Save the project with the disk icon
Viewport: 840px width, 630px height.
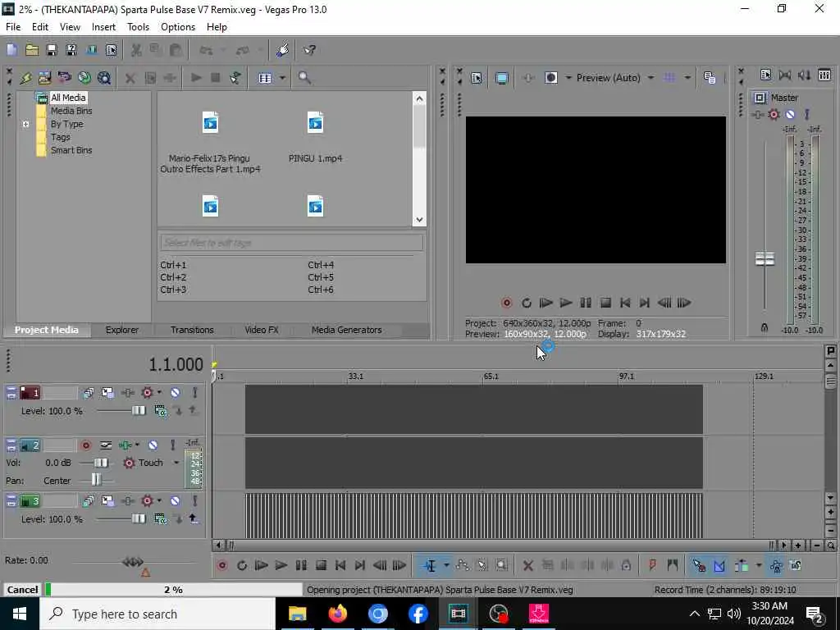tap(52, 50)
